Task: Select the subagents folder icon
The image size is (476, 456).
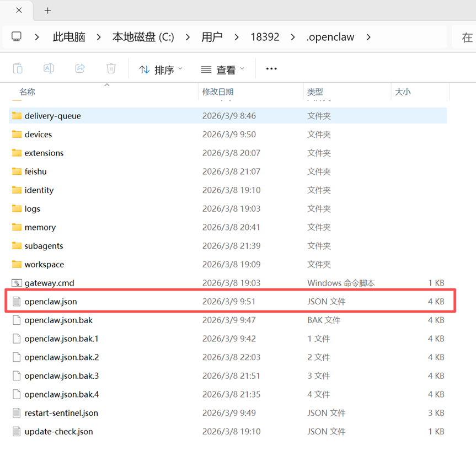Action: coord(17,245)
